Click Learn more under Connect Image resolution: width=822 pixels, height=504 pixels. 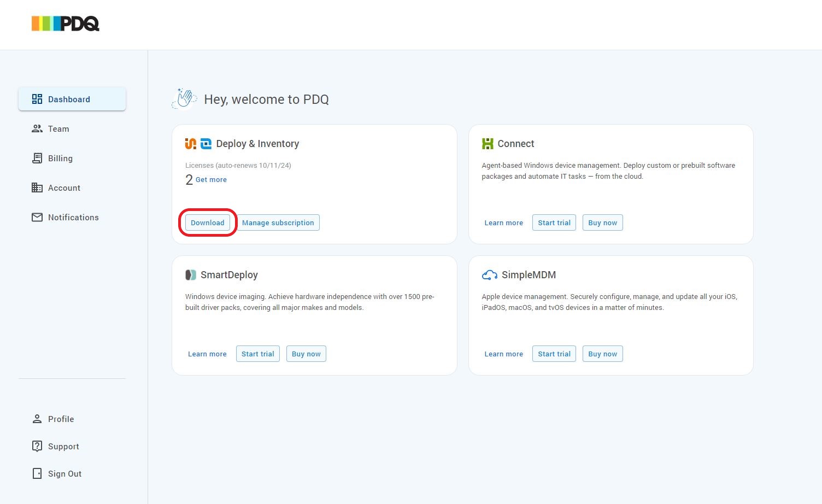[504, 222]
